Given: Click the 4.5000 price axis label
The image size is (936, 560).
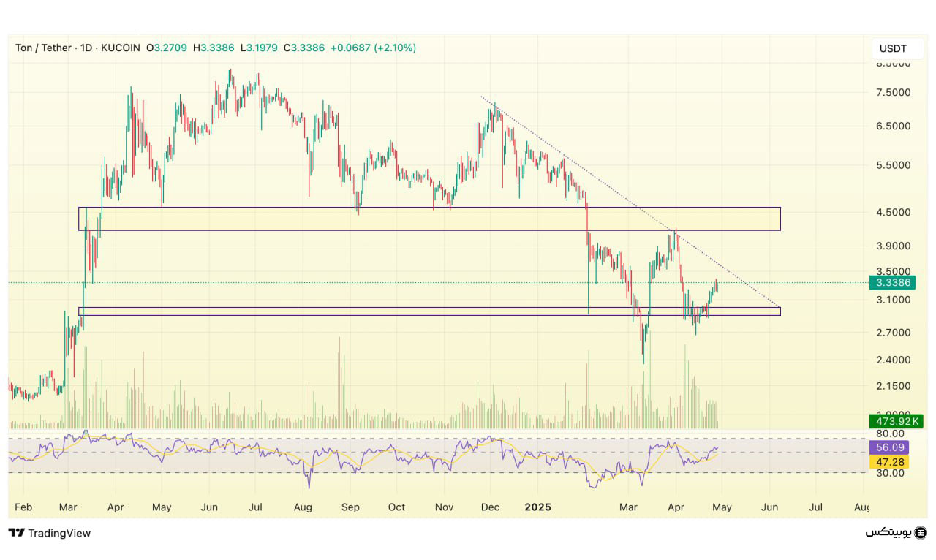Looking at the screenshot, I should (x=893, y=213).
